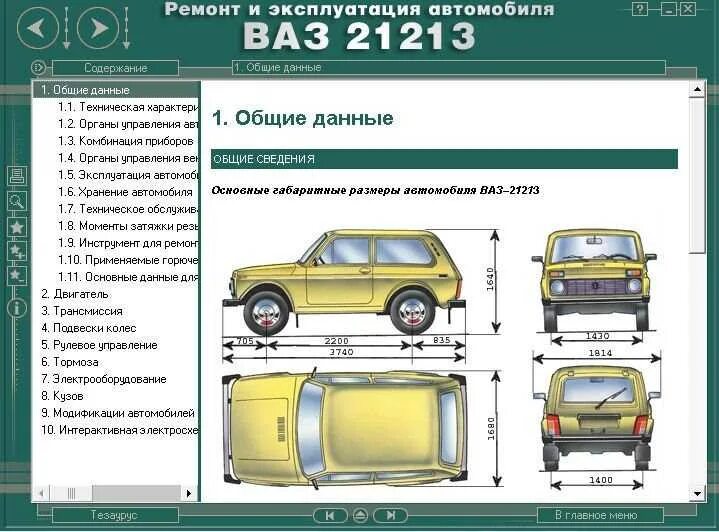Click the 1814 width dimension label
The image size is (719, 532).
point(600,353)
